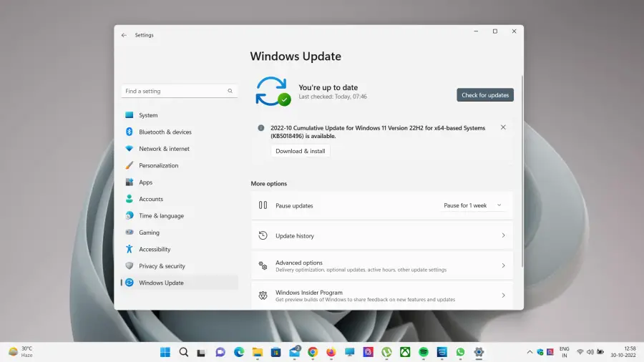Open uTorrent from taskbar
The width and height of the screenshot is (644, 362).
click(386, 352)
